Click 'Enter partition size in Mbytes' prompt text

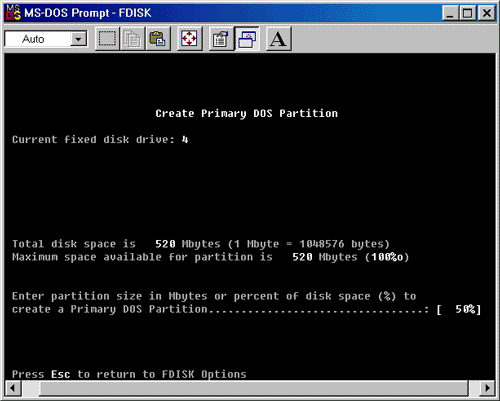[214, 296]
